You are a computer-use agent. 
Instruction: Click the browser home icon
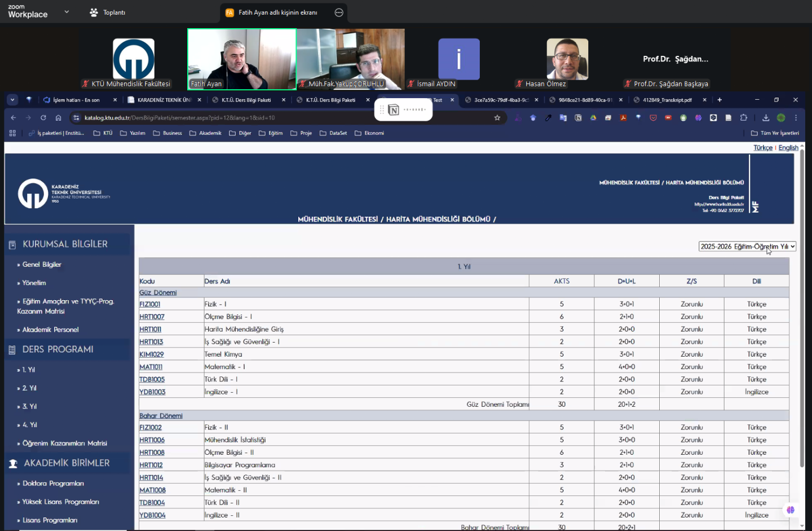click(58, 118)
